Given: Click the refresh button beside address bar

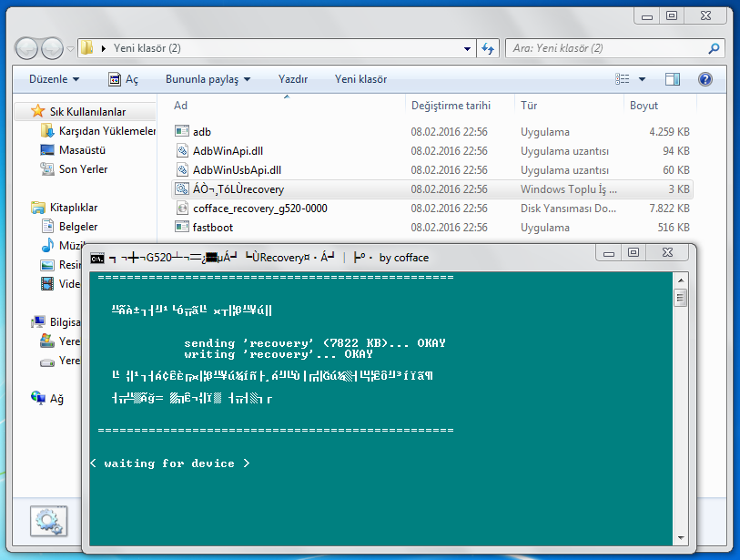Looking at the screenshot, I should [488, 48].
